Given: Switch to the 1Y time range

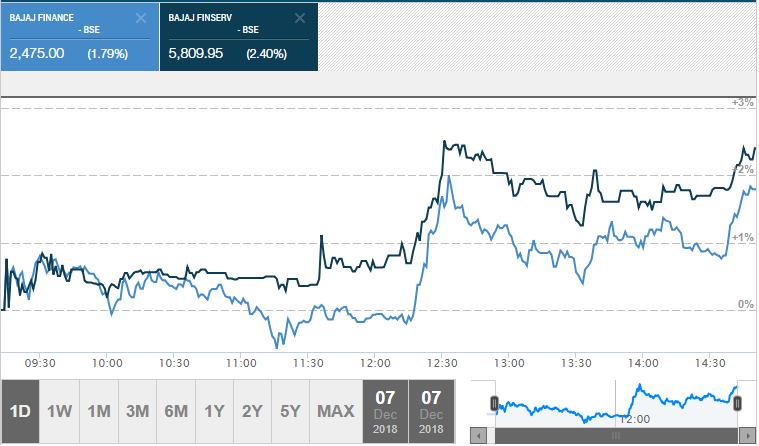Looking at the screenshot, I should [x=214, y=412].
